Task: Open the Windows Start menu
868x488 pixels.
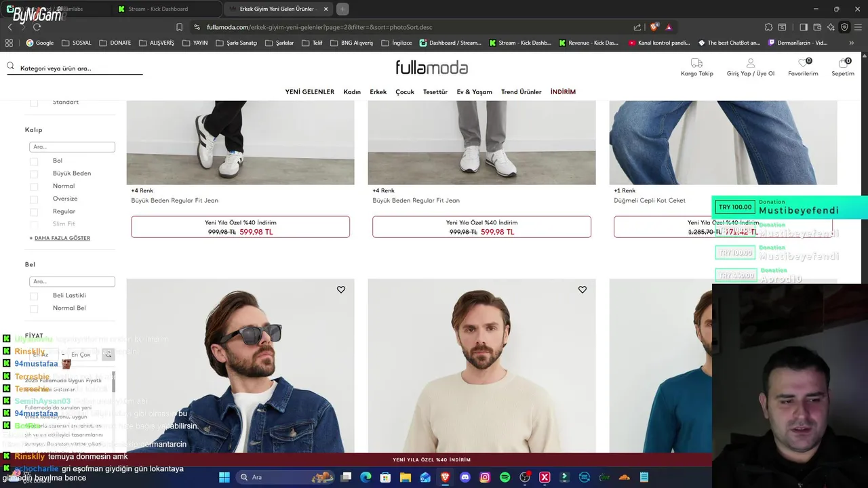Action: click(224, 477)
